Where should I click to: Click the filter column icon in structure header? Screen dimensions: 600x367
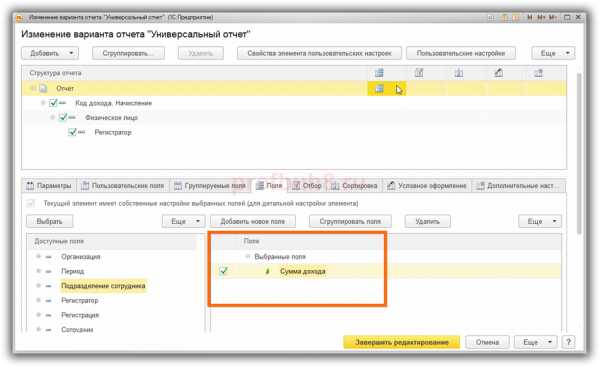click(x=419, y=73)
